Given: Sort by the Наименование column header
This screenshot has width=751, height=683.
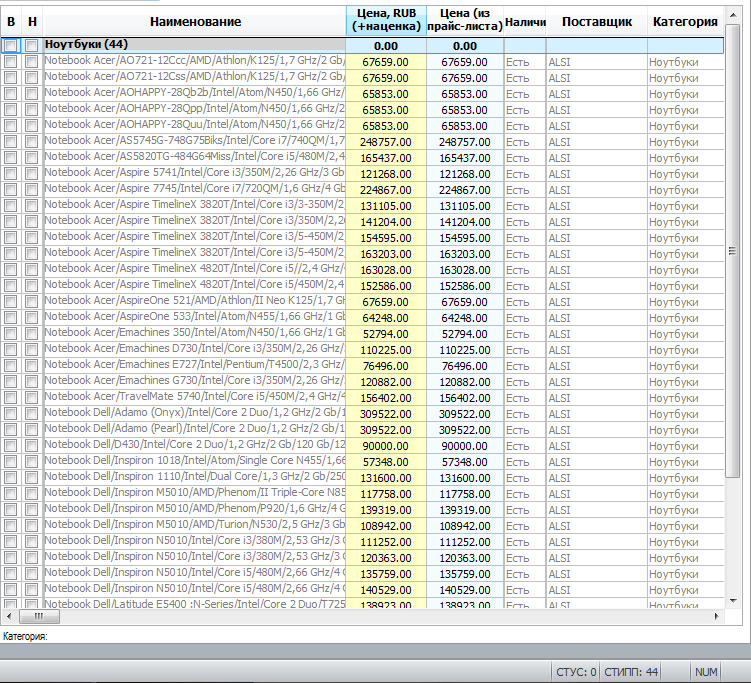Looking at the screenshot, I should point(195,22).
